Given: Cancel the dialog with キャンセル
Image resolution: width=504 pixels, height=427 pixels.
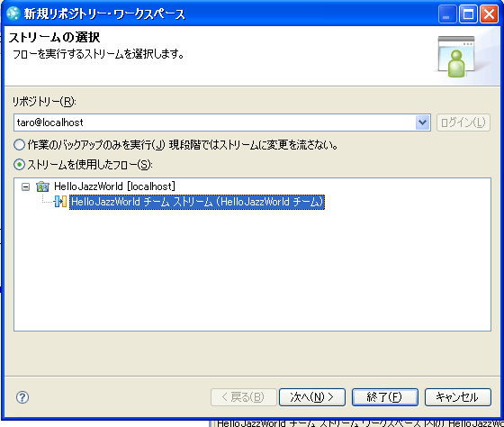Looking at the screenshot, I should (458, 397).
